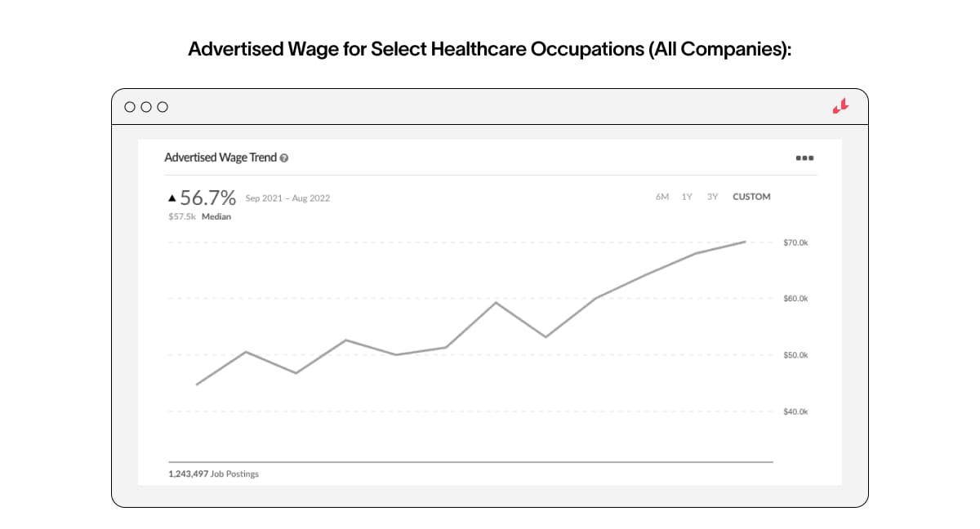Image resolution: width=980 pixels, height=529 pixels.
Task: Select the CUSTOM time range option
Action: [751, 197]
